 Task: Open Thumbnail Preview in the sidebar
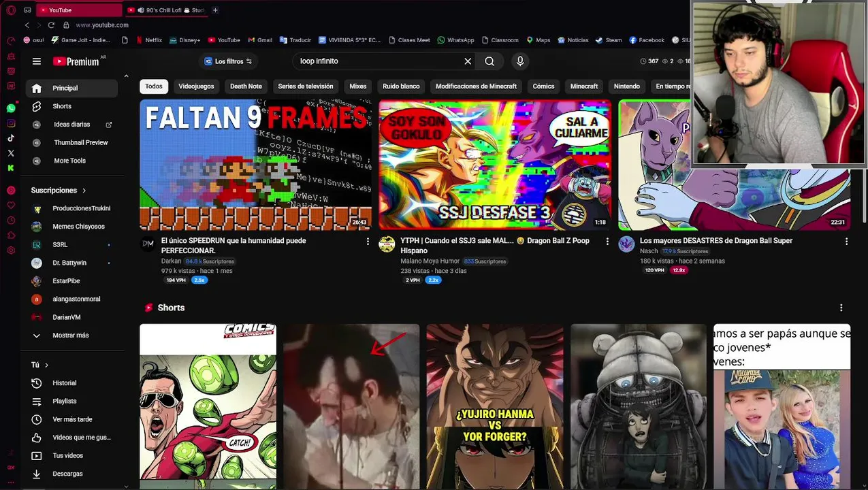[71, 142]
